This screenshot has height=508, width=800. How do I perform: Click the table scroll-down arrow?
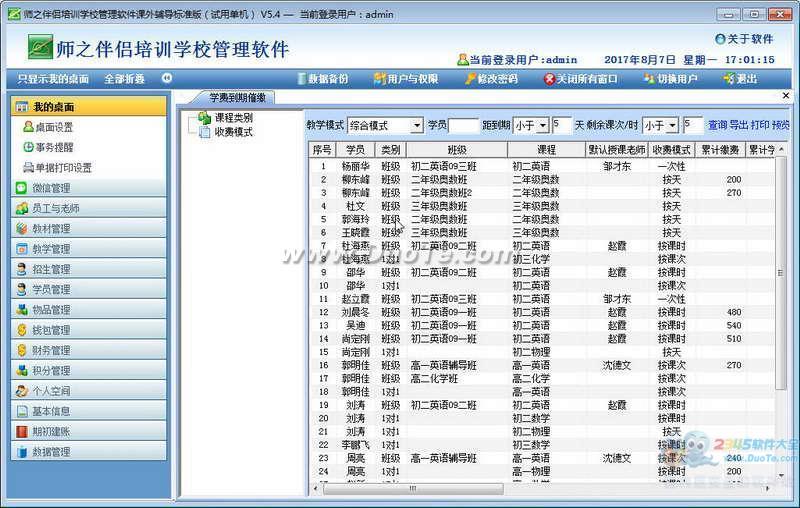781,475
